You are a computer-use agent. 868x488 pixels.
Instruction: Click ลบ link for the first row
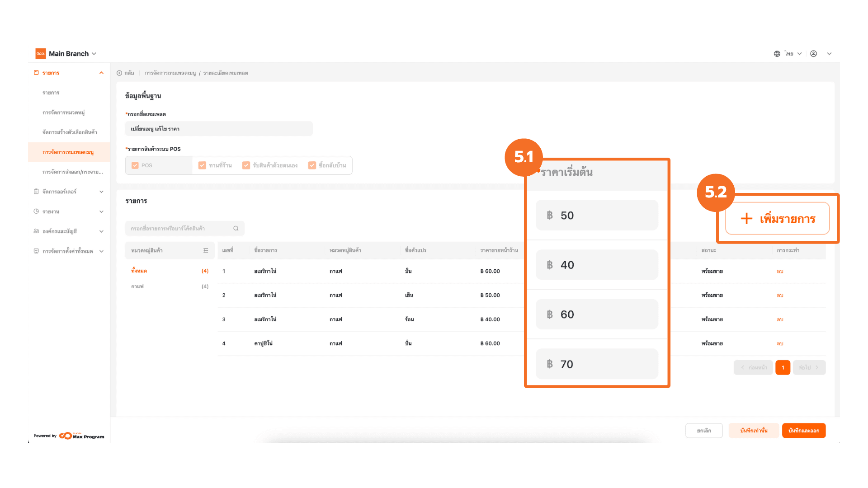(x=780, y=272)
